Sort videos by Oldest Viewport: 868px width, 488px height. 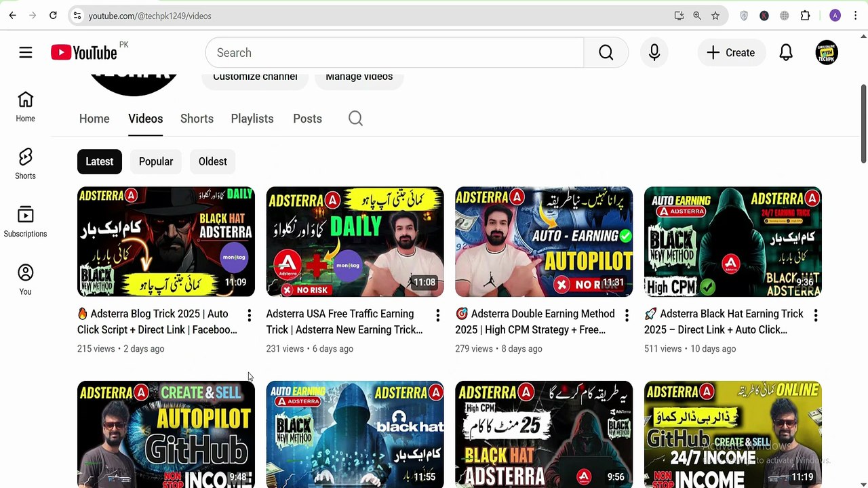(213, 161)
